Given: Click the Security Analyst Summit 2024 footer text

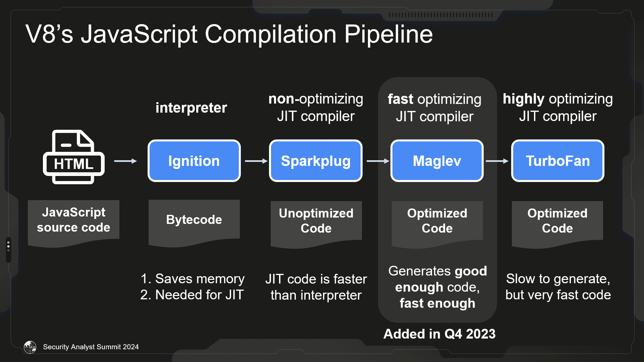Looking at the screenshot, I should click(91, 347).
